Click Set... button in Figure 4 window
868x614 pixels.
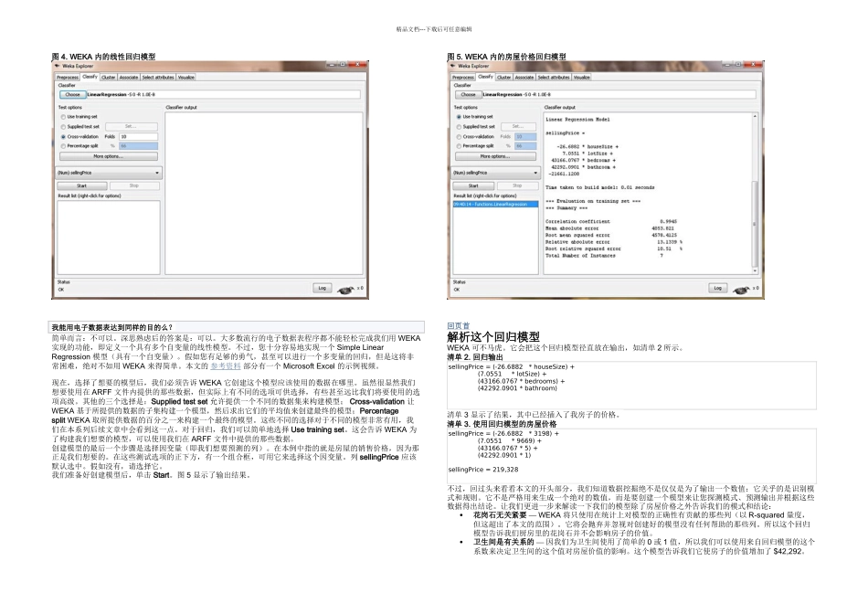point(132,127)
